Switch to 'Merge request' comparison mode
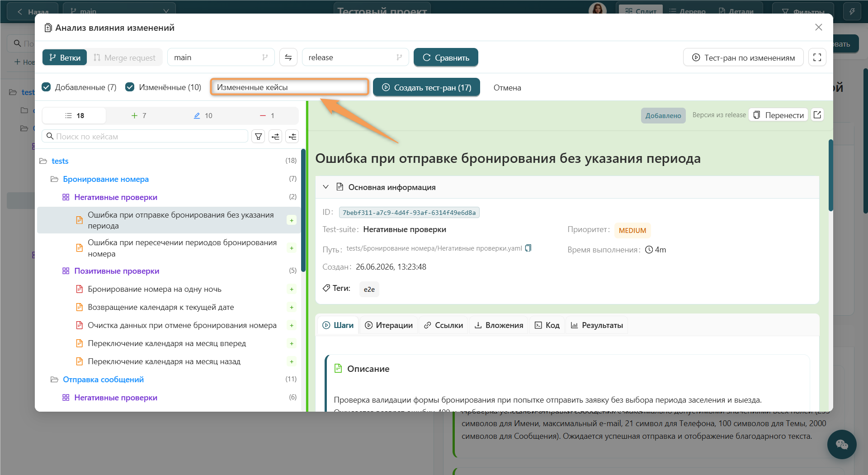The width and height of the screenshot is (868, 475). (124, 57)
